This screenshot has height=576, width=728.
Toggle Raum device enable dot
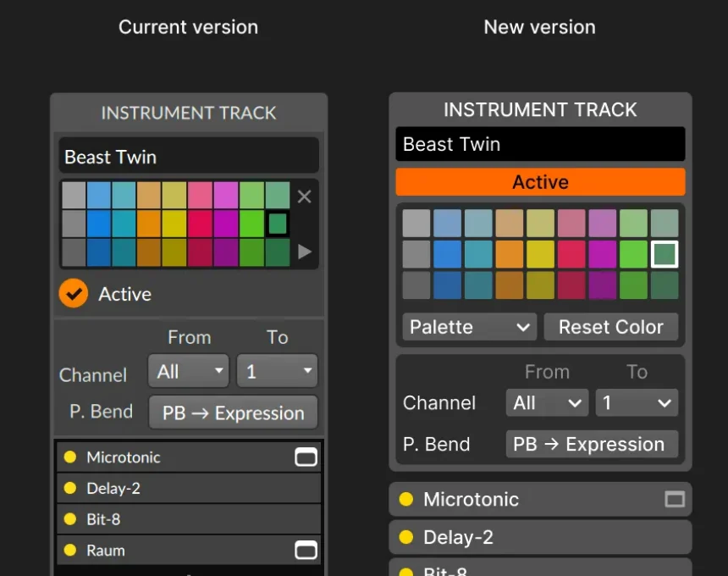[x=70, y=550]
